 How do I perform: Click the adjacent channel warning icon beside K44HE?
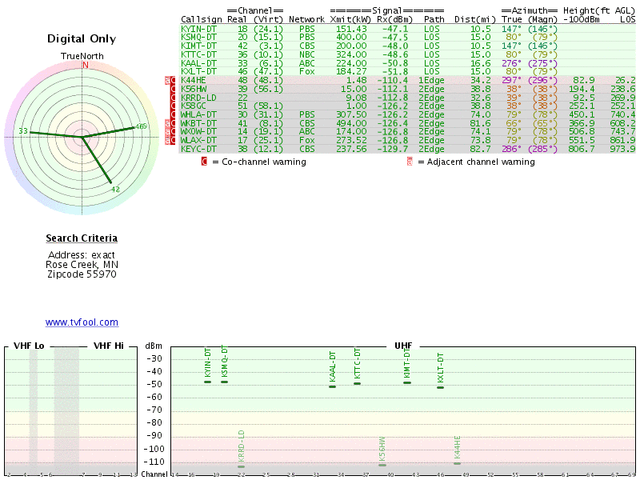167,80
